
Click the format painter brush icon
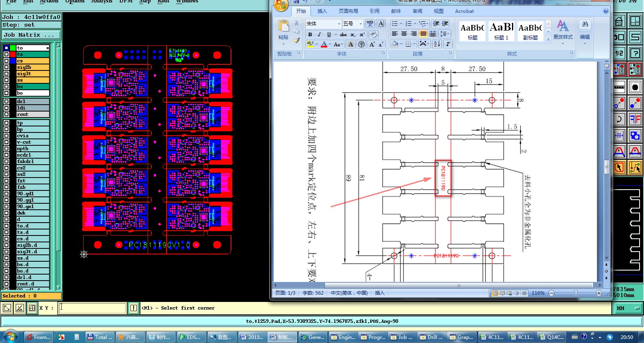297,40
